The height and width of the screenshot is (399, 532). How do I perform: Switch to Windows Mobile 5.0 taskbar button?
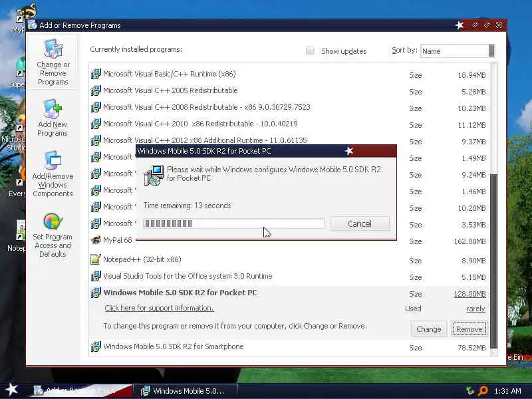[x=186, y=391]
